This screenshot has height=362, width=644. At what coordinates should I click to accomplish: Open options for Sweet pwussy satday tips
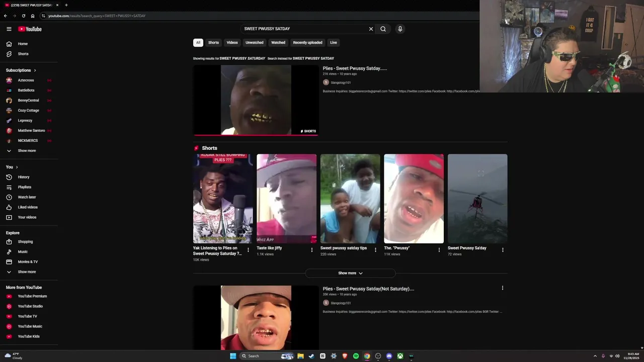pyautogui.click(x=375, y=250)
